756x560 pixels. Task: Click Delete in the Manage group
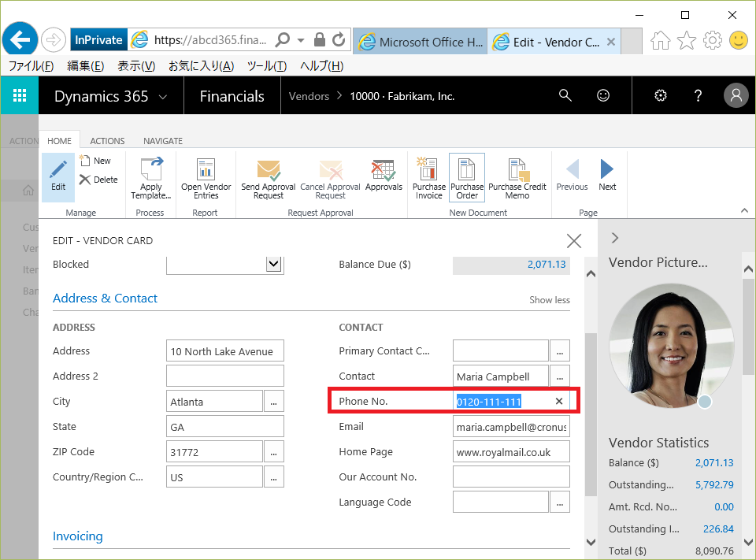[98, 180]
